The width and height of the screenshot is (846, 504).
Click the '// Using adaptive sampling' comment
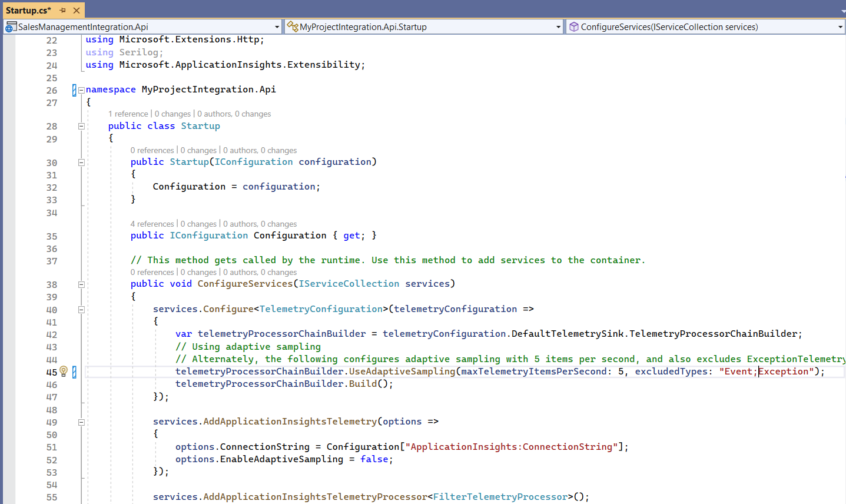pos(248,347)
